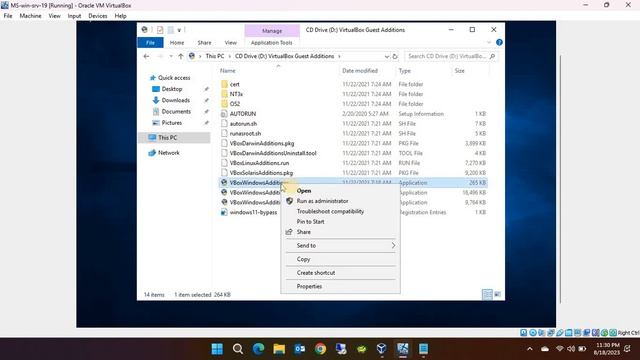Select the windows11-bypass registry file
Viewport: 640px width, 360px height.
(253, 212)
